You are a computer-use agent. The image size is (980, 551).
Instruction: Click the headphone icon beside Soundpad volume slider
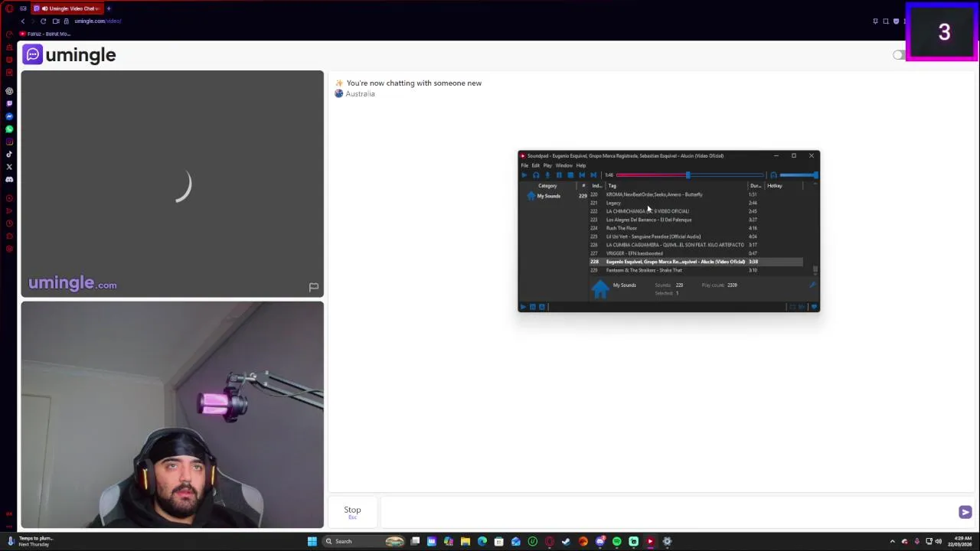(773, 175)
